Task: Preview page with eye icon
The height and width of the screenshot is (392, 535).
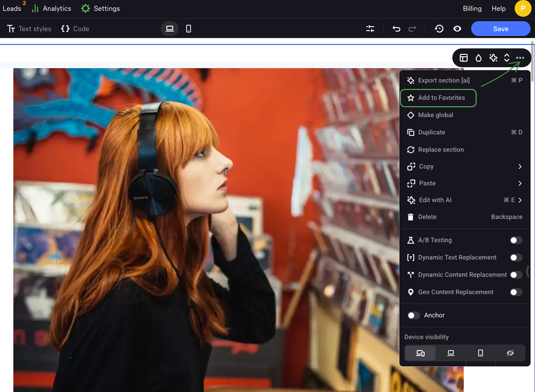Action: 457,29
